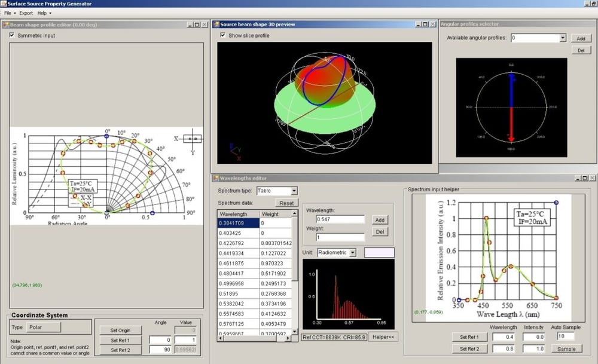Open the File menu
598x364 pixels.
click(9, 13)
